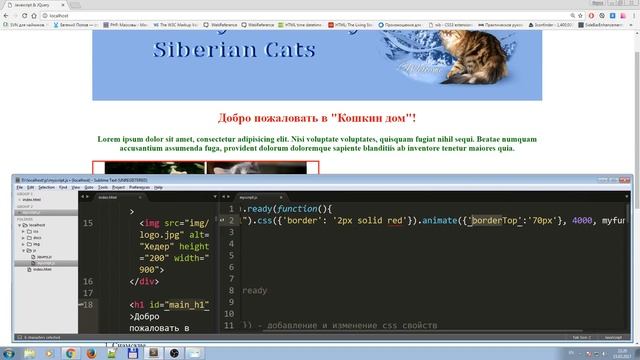Image resolution: width=640 pixels, height=360 pixels.
Task: Click the Siberian Cats header image
Action: pyautogui.click(x=317, y=65)
